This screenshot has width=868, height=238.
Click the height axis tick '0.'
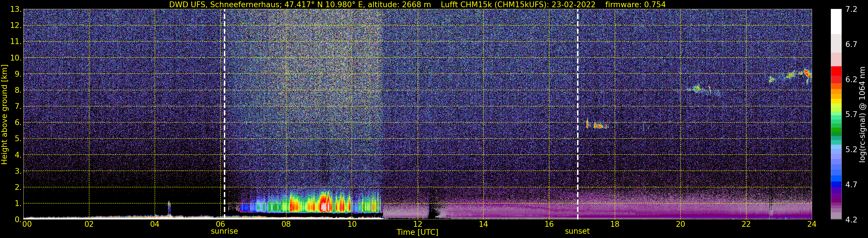[18, 220]
